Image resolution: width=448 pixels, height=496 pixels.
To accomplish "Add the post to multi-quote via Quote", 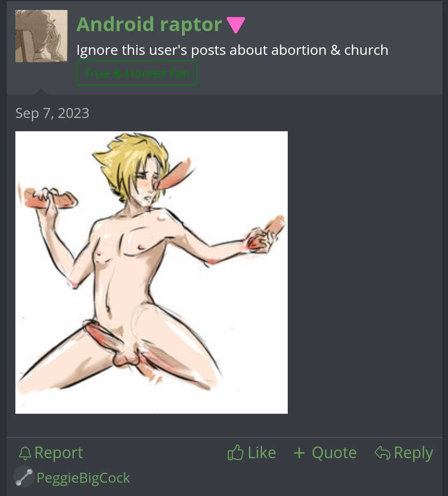I will click(x=334, y=453).
